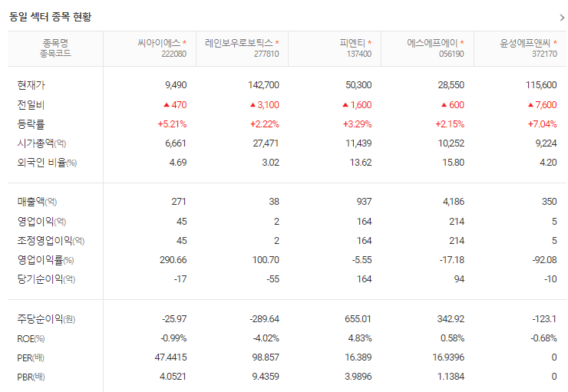Screen dimensions: 568x392
Task: Click the 동일 섹터 종목 현황 heading
Action: 51,17
